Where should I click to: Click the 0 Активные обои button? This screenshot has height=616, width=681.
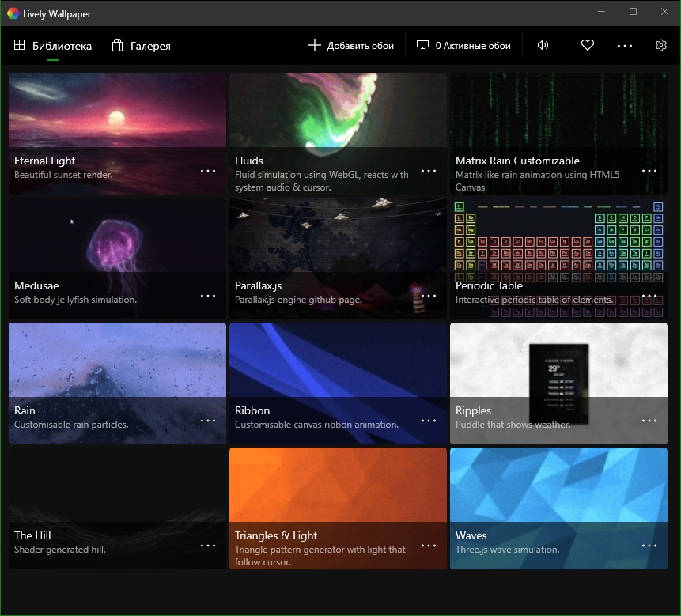coord(463,46)
